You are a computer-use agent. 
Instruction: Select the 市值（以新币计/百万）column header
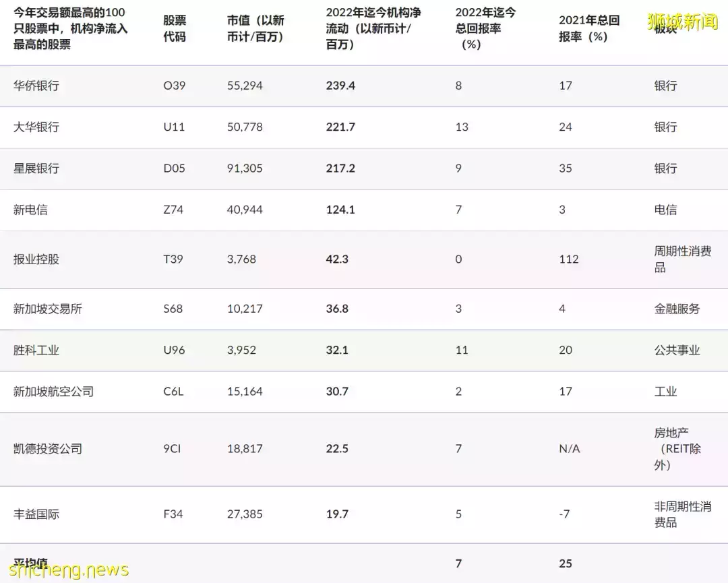[x=255, y=28]
